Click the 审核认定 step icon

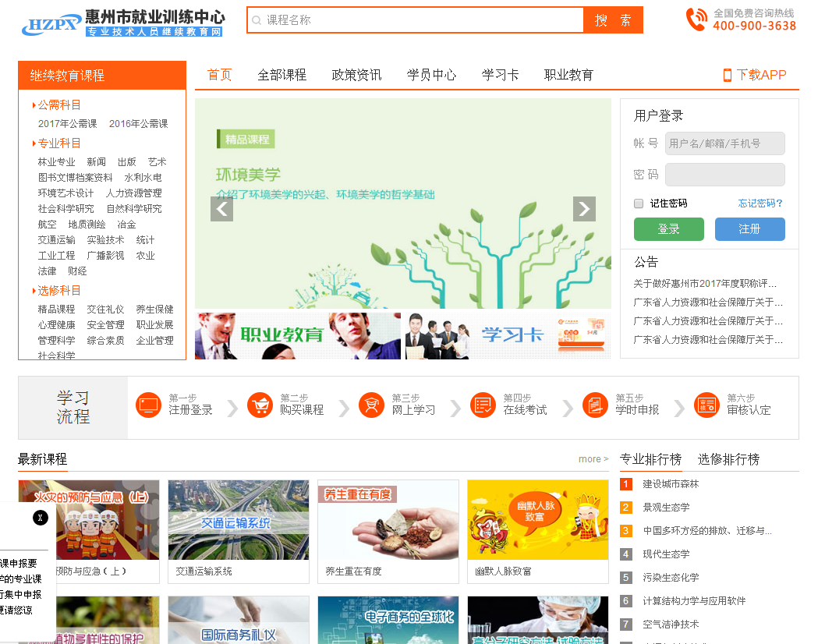click(706, 405)
